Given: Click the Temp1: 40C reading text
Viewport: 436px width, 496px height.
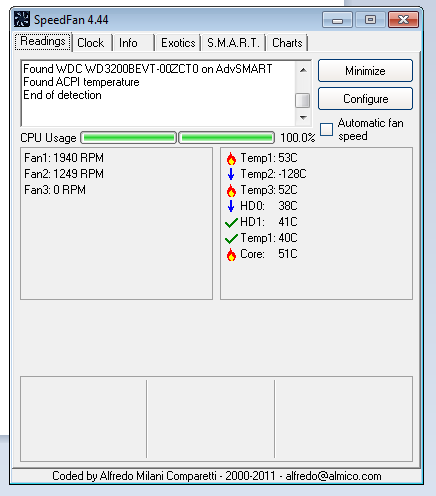Looking at the screenshot, I should tap(269, 238).
